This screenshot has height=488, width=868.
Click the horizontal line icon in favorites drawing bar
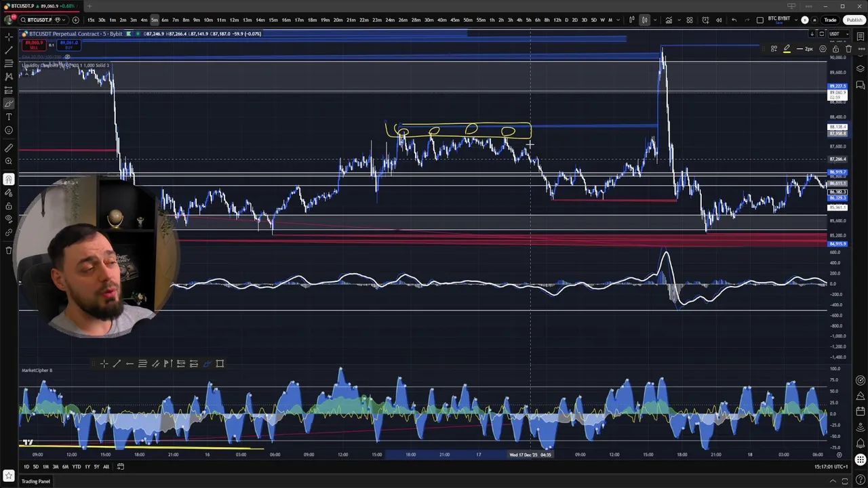point(130,364)
